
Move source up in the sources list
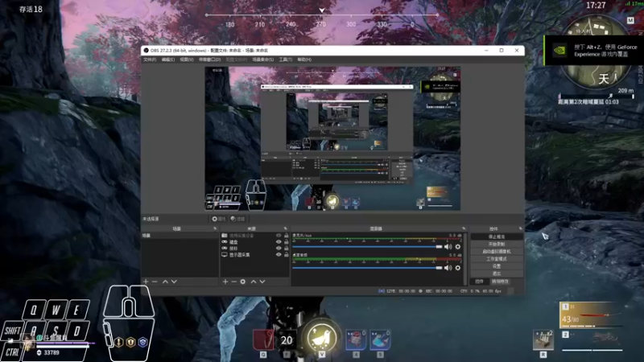254,282
